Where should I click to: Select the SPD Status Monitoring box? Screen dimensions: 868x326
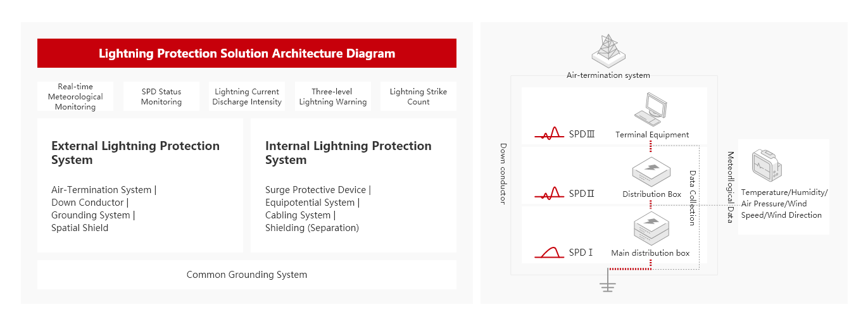(x=161, y=97)
